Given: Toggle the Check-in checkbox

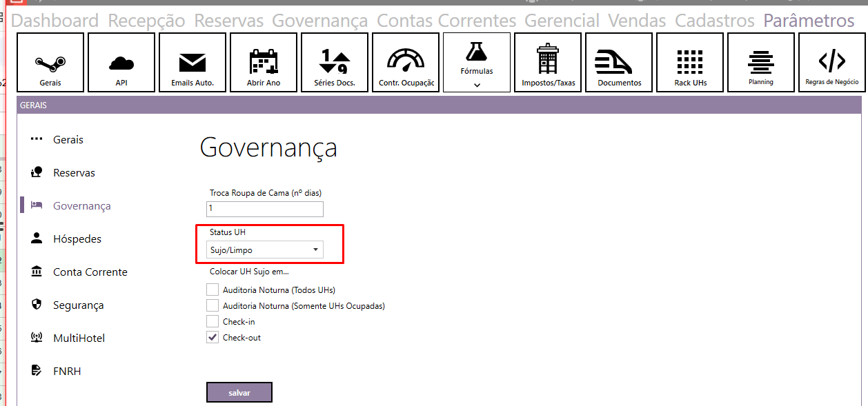Looking at the screenshot, I should [213, 321].
